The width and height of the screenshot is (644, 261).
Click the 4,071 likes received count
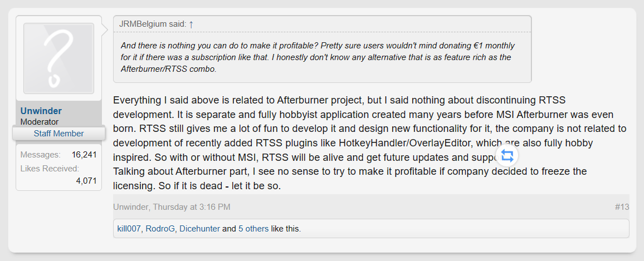tap(86, 180)
